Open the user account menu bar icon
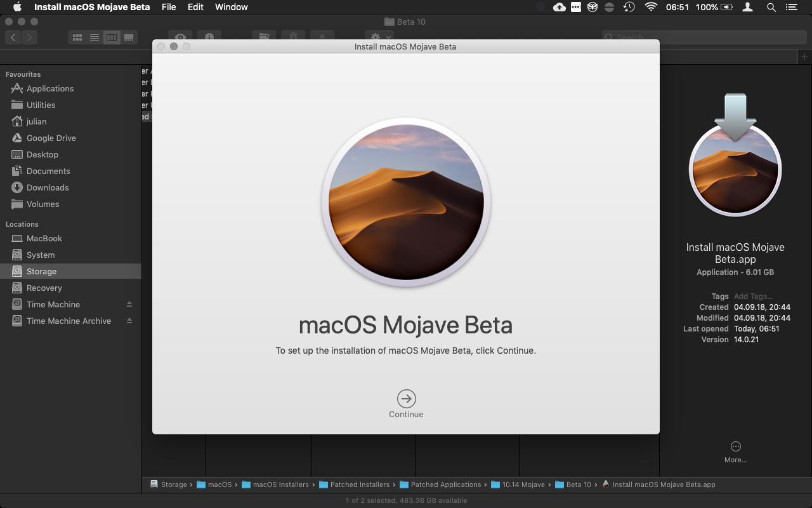812x508 pixels. (748, 7)
